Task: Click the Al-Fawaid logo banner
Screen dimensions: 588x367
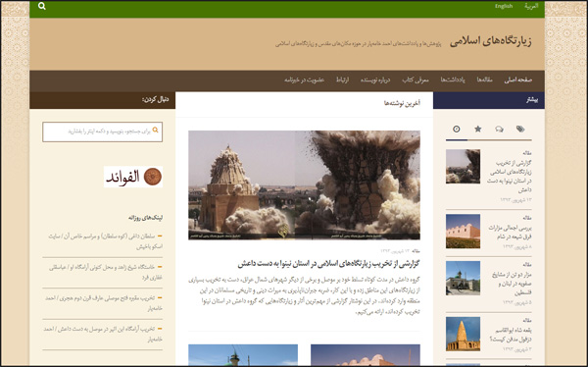Action: 133,177
